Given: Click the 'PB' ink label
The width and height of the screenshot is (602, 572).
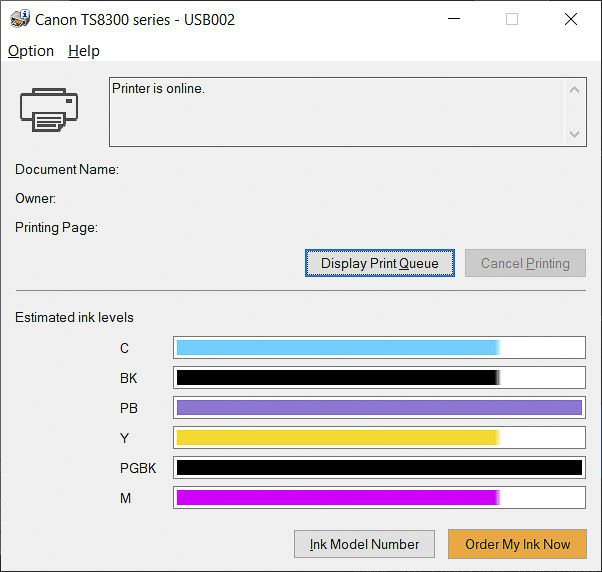Looking at the screenshot, I should [129, 408].
